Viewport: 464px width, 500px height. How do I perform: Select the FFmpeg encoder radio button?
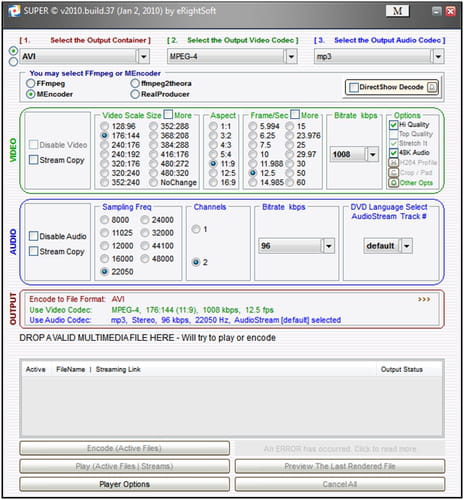tap(31, 83)
